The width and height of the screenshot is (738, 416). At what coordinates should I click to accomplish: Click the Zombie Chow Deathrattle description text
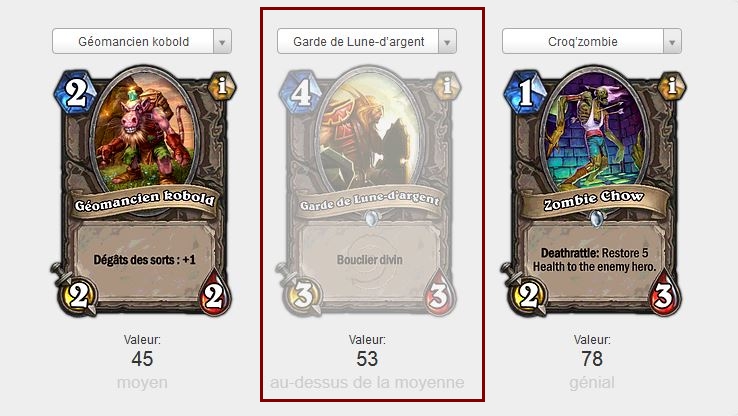[x=594, y=260]
